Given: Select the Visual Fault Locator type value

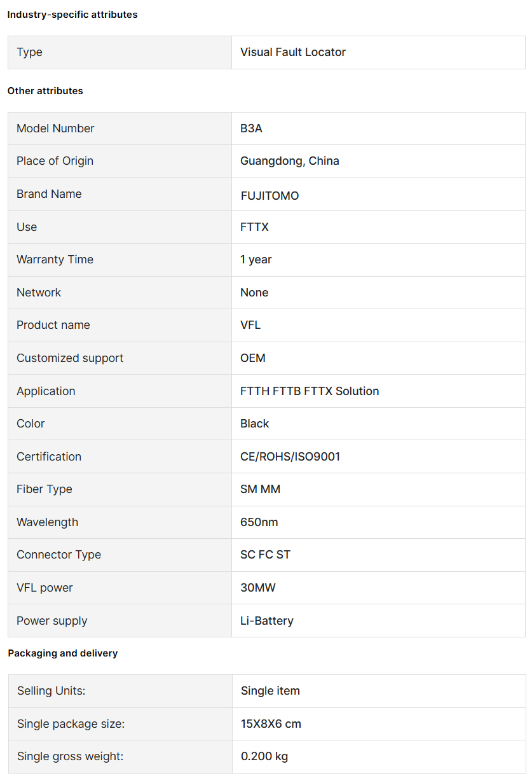Looking at the screenshot, I should click(293, 52).
